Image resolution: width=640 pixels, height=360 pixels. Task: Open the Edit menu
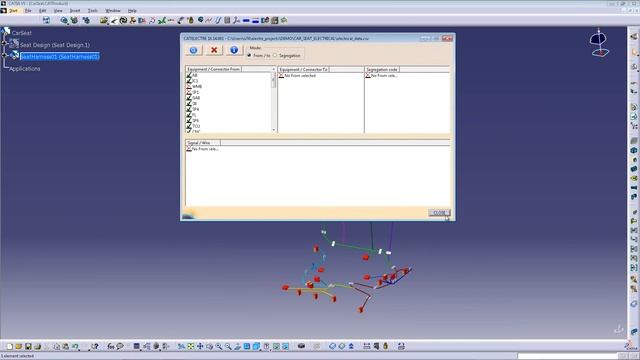(42, 11)
